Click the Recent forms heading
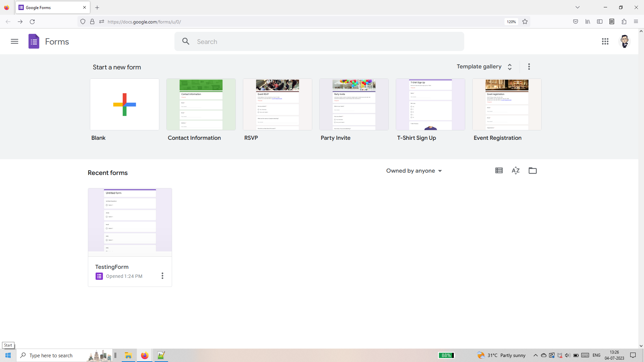This screenshot has height=362, width=644. pos(108,173)
